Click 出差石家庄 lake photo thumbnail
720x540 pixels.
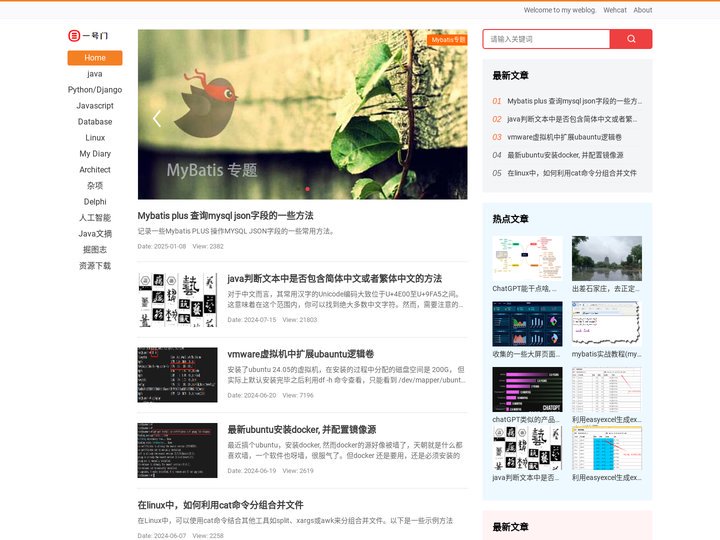[x=607, y=258]
